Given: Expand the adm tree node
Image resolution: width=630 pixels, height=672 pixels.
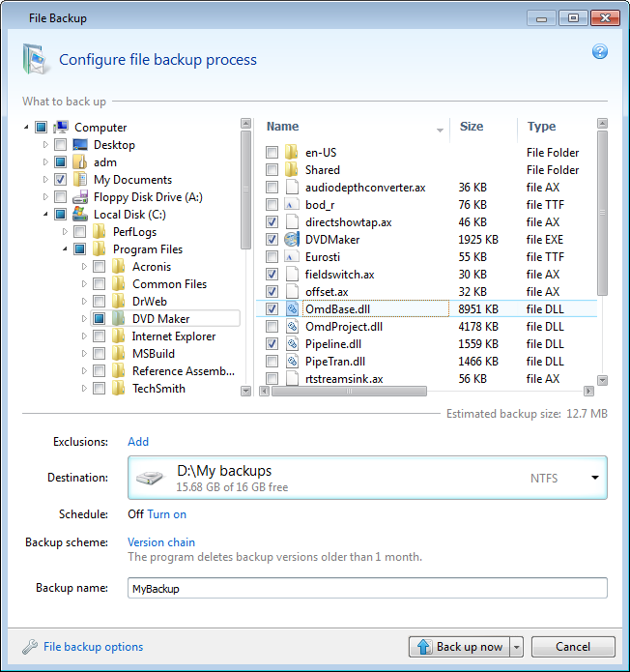Looking at the screenshot, I should [x=45, y=162].
